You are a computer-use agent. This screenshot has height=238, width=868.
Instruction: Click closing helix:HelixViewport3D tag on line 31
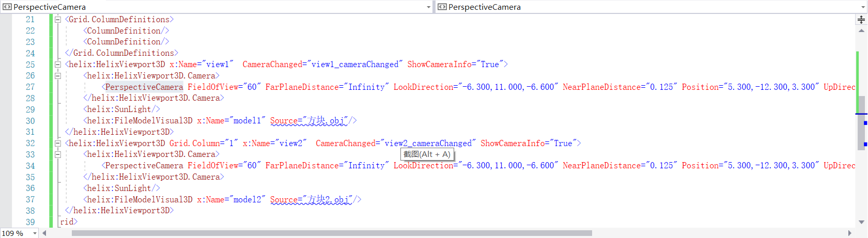point(119,132)
